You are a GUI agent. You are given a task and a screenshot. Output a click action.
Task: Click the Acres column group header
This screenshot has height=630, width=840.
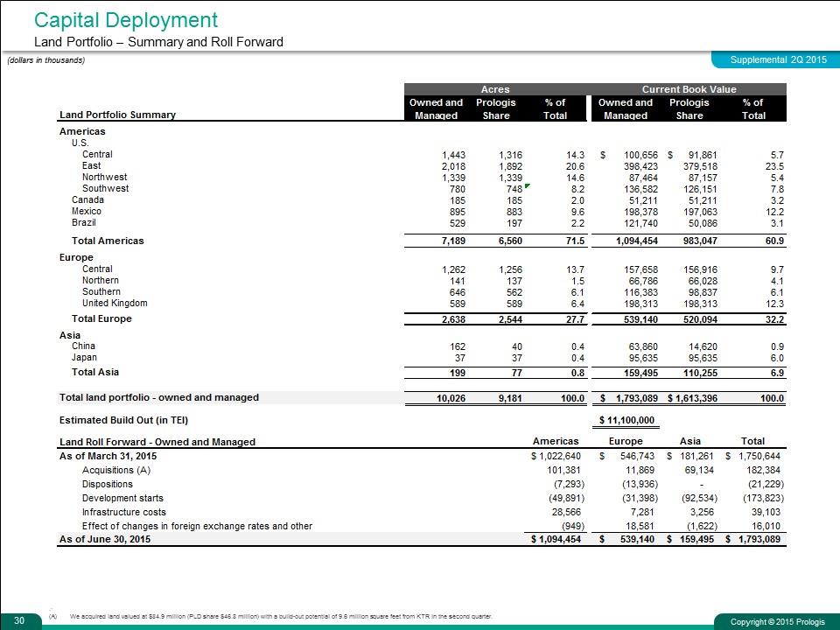pos(495,89)
